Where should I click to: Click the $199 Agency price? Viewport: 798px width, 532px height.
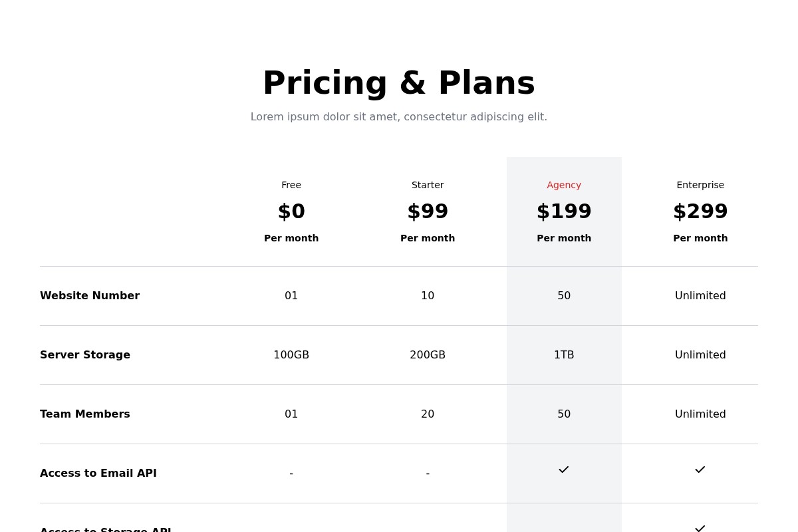[564, 211]
